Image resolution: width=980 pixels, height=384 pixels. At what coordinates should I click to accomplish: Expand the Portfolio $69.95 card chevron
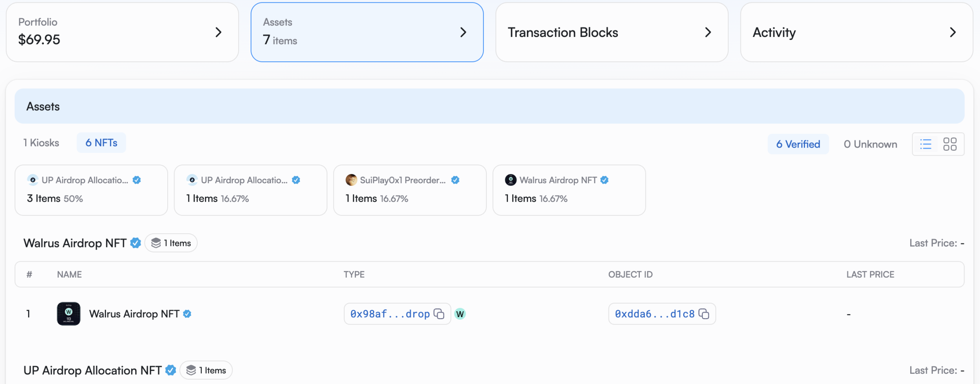tap(218, 32)
